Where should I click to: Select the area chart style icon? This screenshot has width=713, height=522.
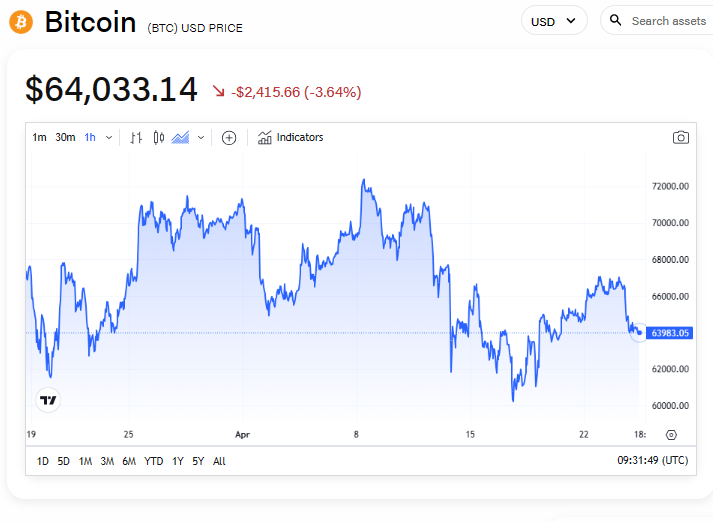click(181, 138)
